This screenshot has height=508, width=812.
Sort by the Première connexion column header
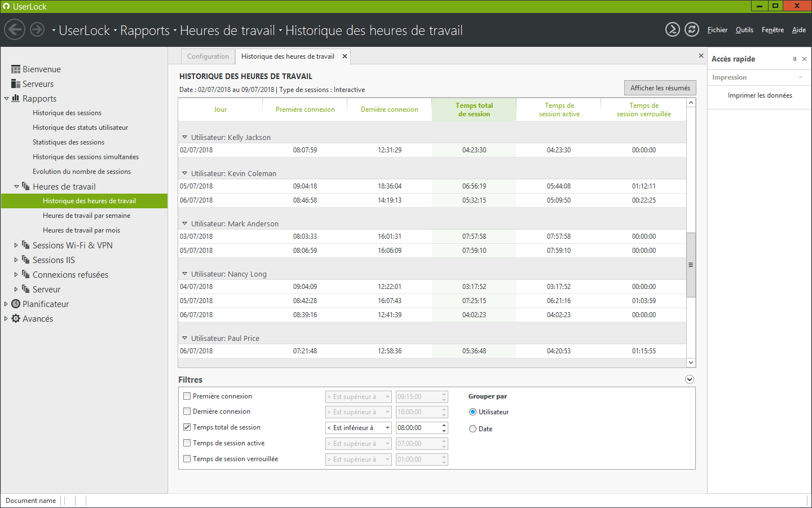click(305, 110)
